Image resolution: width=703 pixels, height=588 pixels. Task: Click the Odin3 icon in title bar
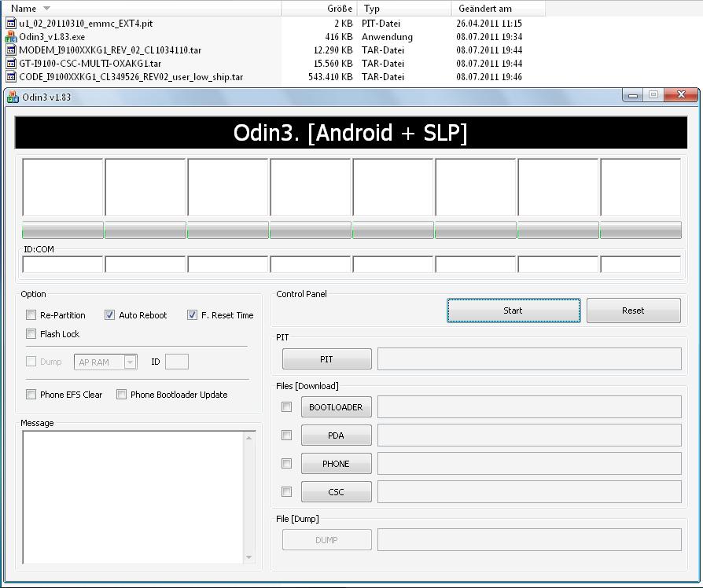13,97
